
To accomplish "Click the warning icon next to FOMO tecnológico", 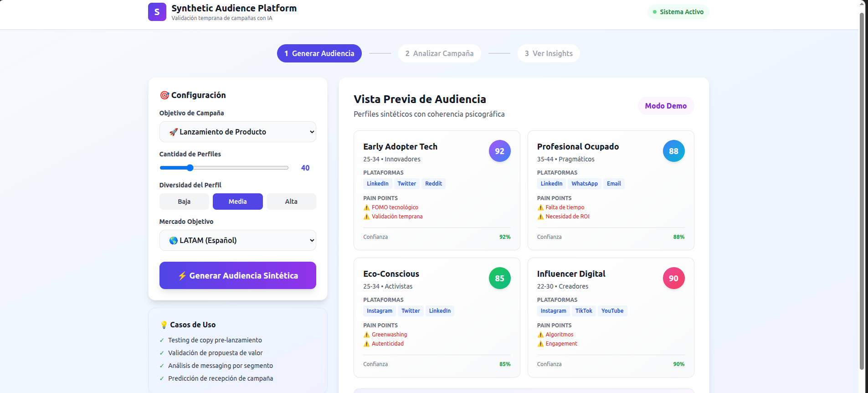I will click(x=366, y=207).
